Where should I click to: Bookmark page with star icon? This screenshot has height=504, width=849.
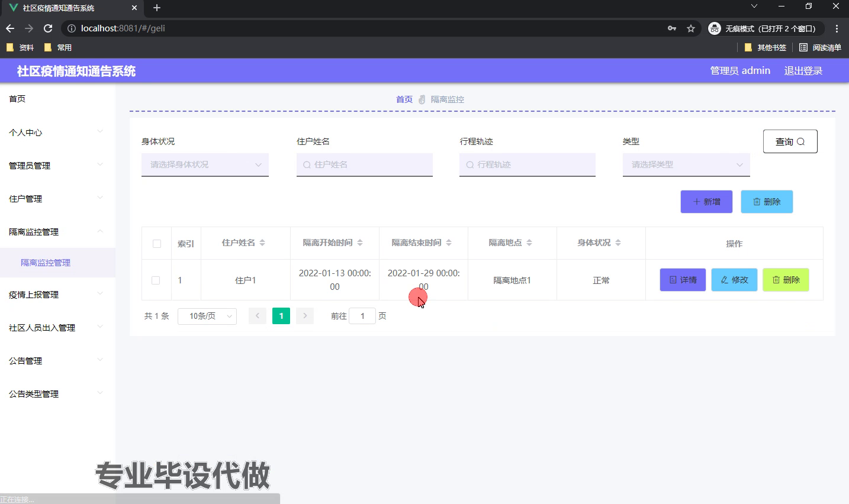point(690,28)
